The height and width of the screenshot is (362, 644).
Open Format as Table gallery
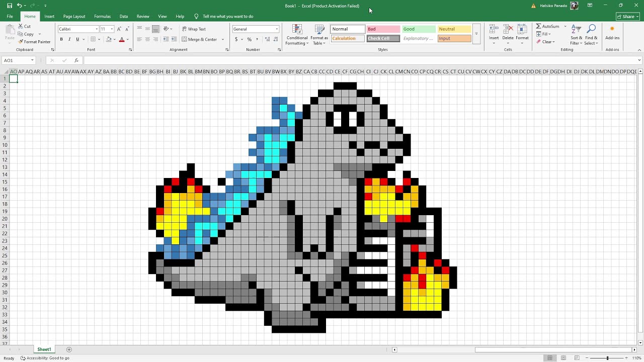[x=319, y=35]
